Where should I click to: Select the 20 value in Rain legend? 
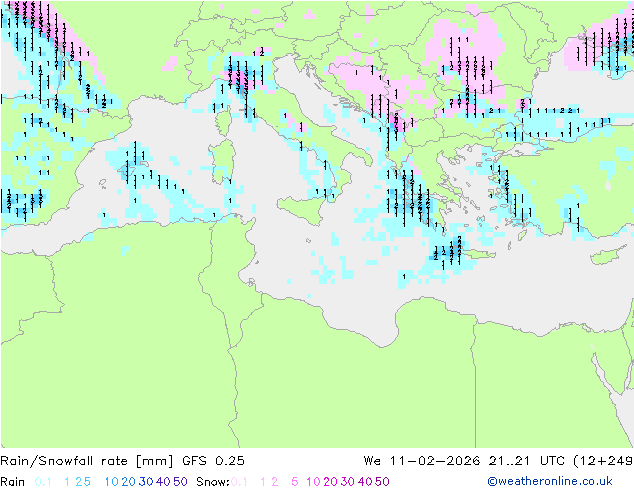point(128,482)
